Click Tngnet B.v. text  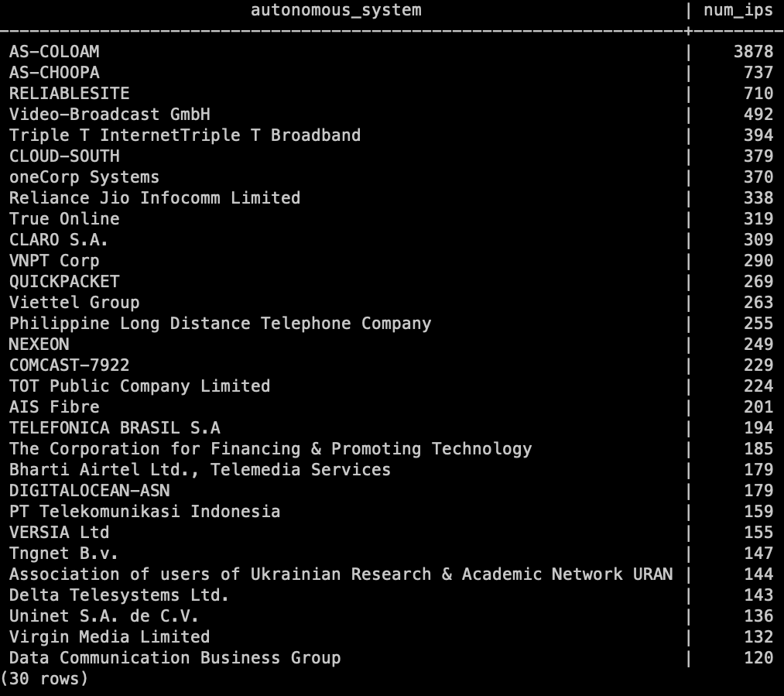[x=63, y=554]
